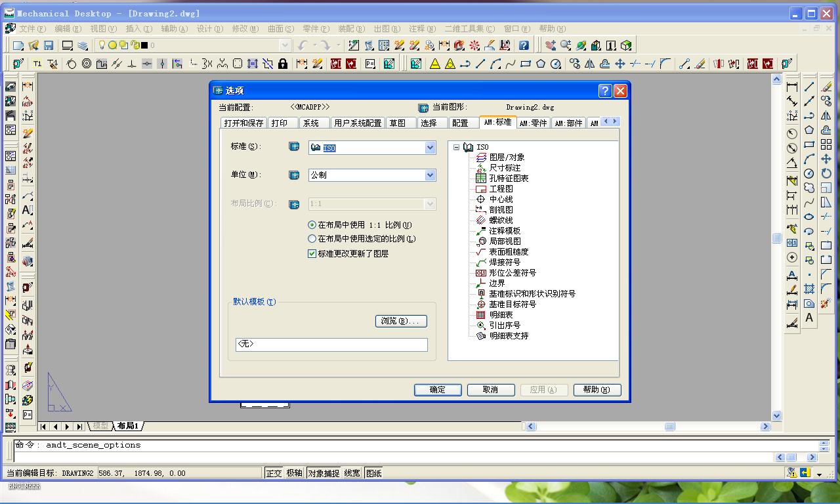Open the Undo history dropdown arrow
The height and width of the screenshot is (504, 840).
click(314, 45)
